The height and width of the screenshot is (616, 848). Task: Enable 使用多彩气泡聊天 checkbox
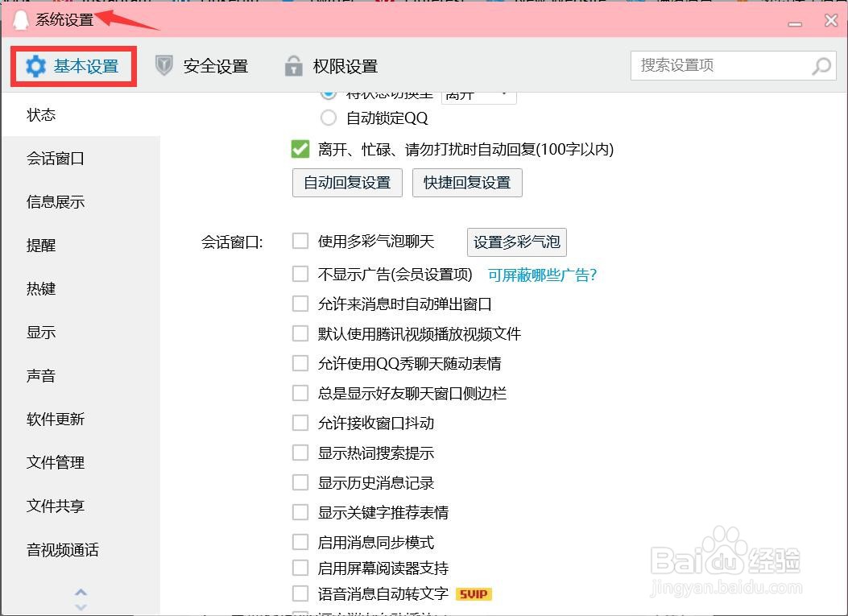[x=300, y=242]
